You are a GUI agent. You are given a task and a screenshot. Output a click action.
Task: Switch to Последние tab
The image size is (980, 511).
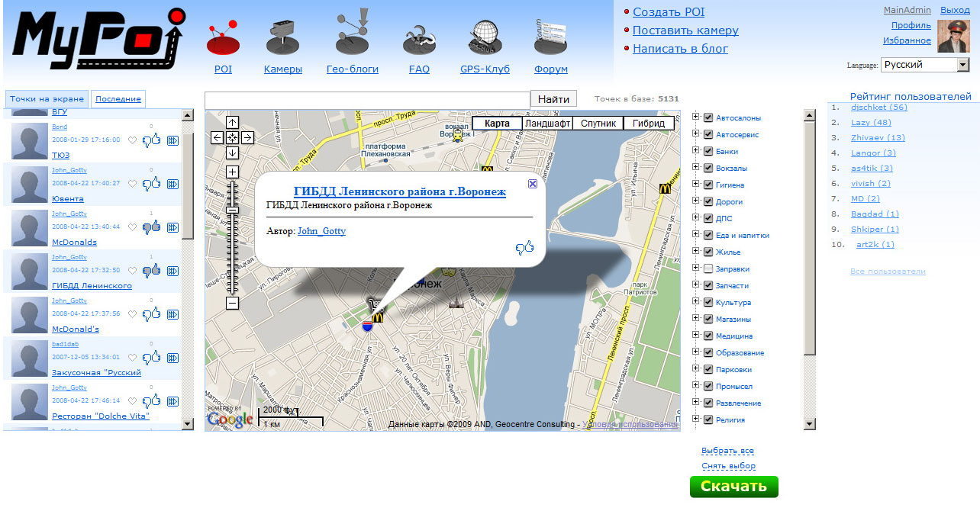pyautogui.click(x=118, y=99)
